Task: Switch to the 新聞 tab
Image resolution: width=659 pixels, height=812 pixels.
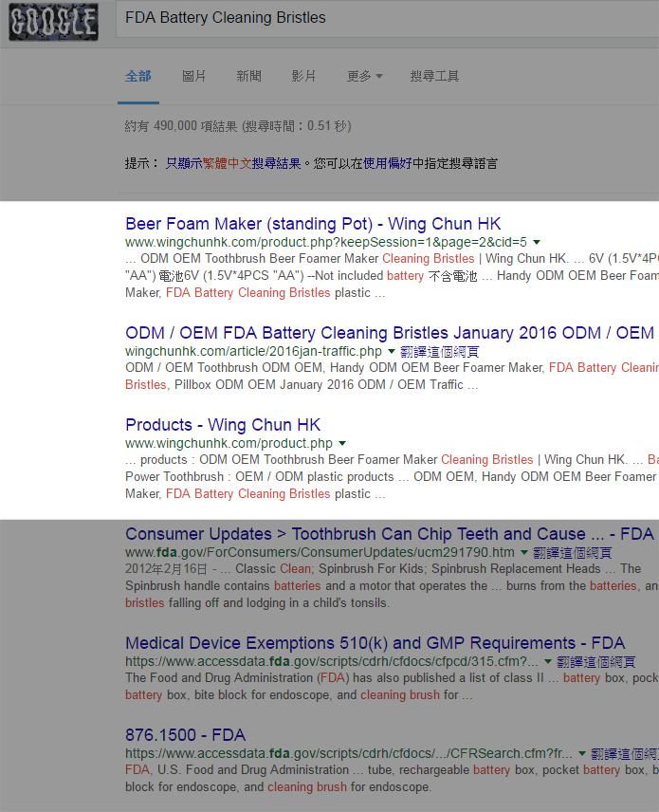Action: coord(249,76)
